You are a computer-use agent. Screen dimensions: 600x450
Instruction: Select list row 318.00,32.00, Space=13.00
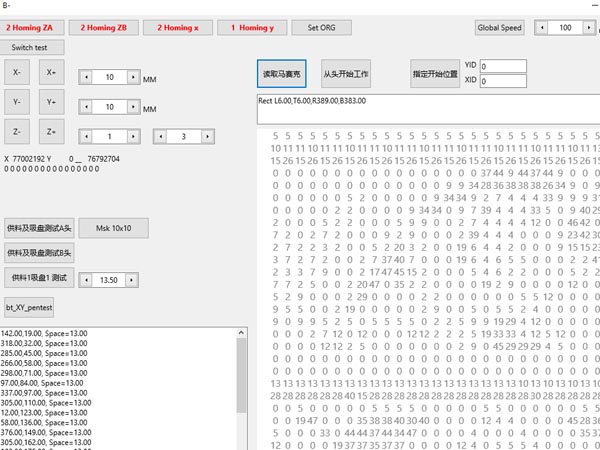click(x=44, y=343)
